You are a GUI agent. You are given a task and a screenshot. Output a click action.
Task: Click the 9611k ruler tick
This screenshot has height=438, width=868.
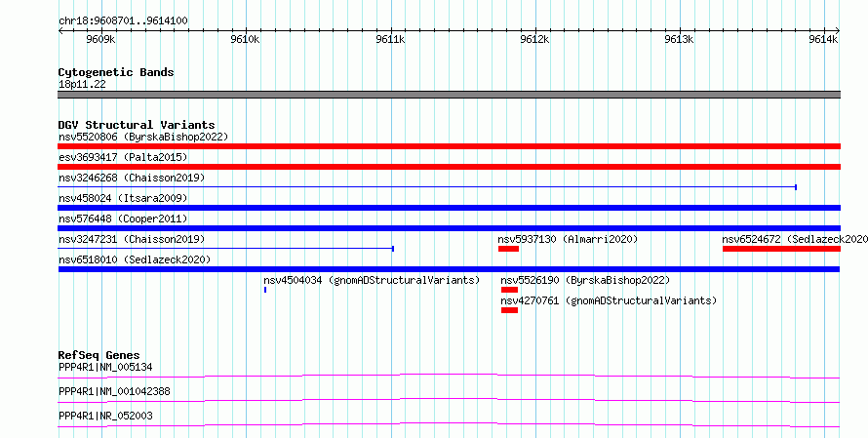coord(390,39)
